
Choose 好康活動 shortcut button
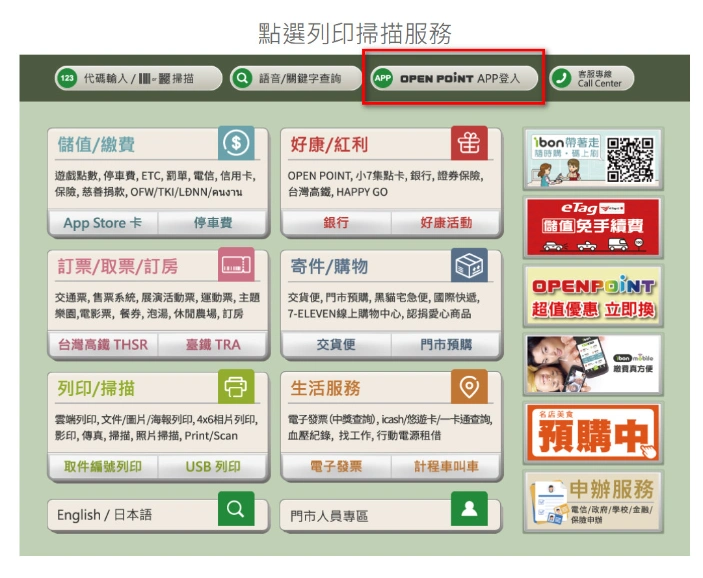coord(446,223)
